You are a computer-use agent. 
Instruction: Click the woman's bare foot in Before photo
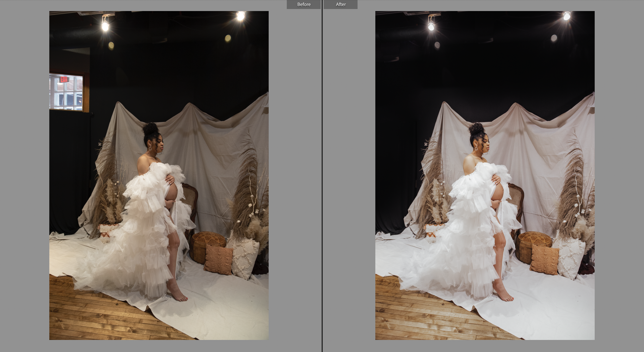pyautogui.click(x=178, y=294)
